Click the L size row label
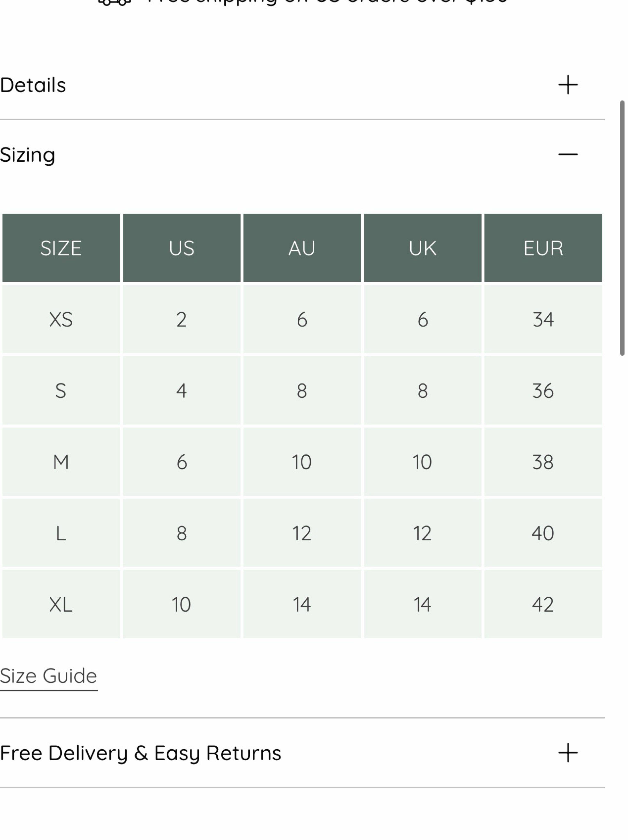This screenshot has width=628, height=840. pyautogui.click(x=61, y=533)
